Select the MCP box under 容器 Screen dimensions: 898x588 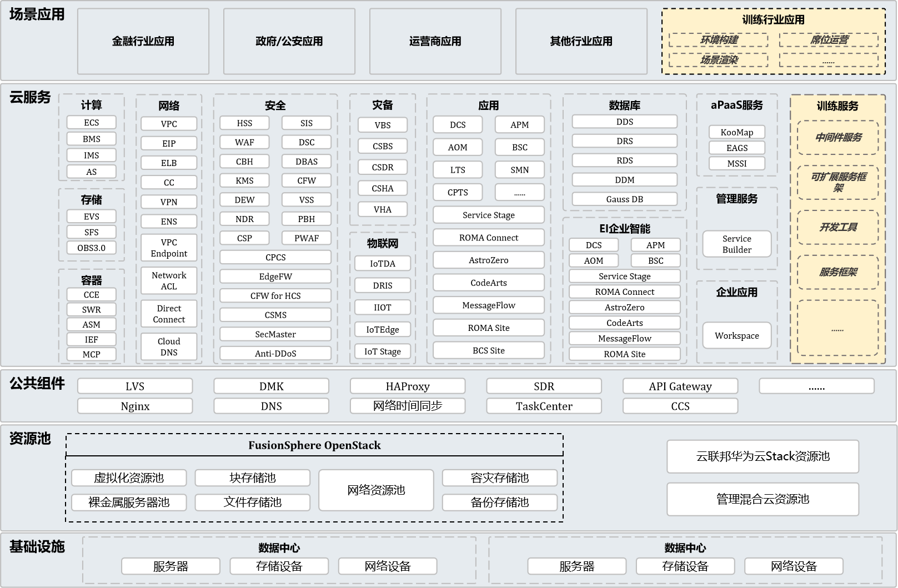pos(92,354)
